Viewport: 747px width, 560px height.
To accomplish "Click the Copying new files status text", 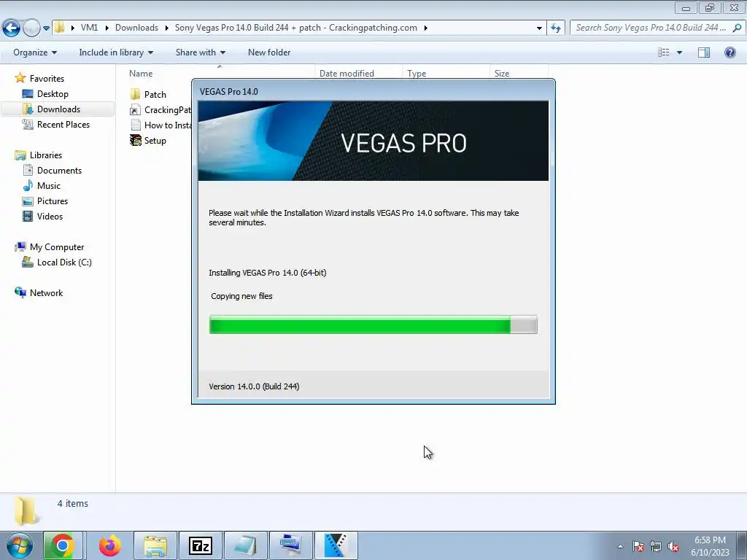I will point(241,296).
